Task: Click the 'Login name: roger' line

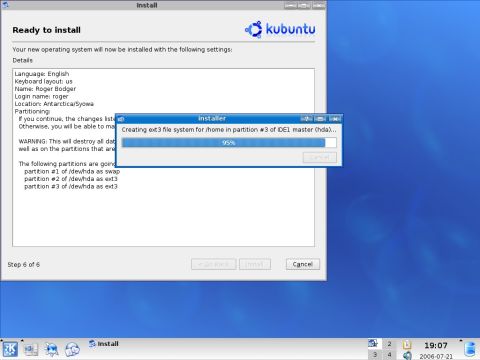Action: [x=41, y=96]
